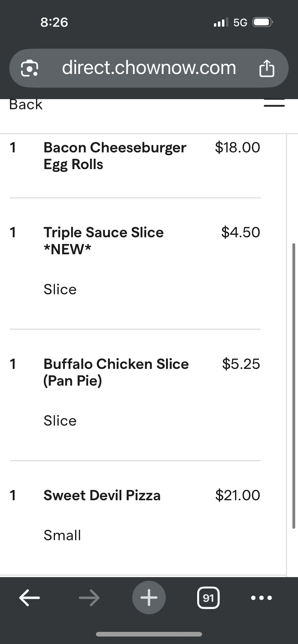The image size is (298, 644).
Task: Click the page vertical scrollbar
Action: 293,386
